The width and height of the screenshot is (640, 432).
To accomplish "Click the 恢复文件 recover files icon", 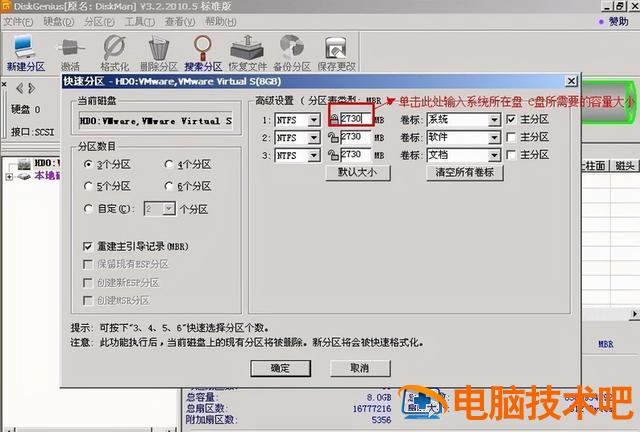I will (x=246, y=50).
